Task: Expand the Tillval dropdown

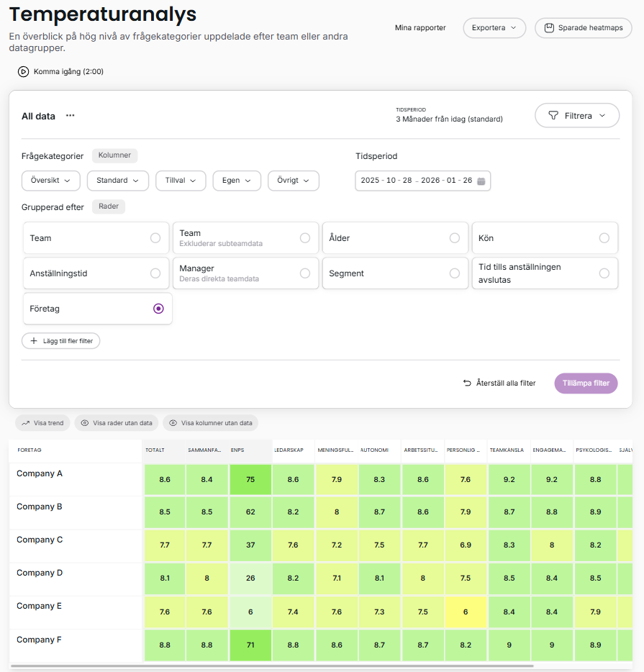Action: (181, 181)
